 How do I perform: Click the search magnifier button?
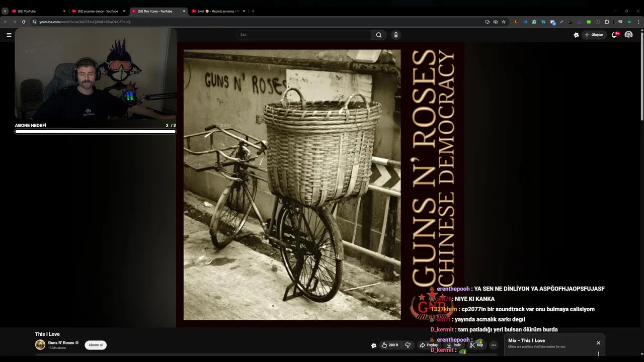379,35
